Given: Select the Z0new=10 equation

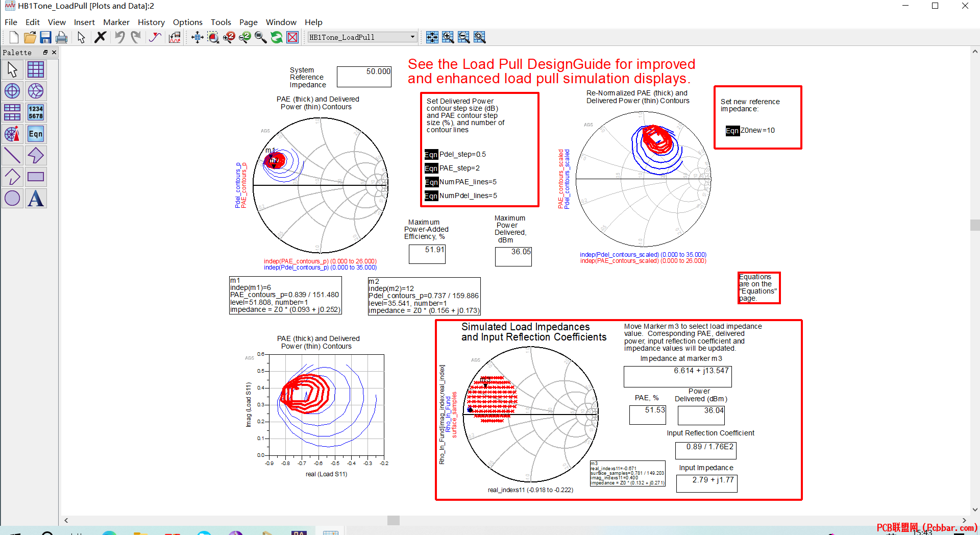Looking at the screenshot, I should pos(750,130).
